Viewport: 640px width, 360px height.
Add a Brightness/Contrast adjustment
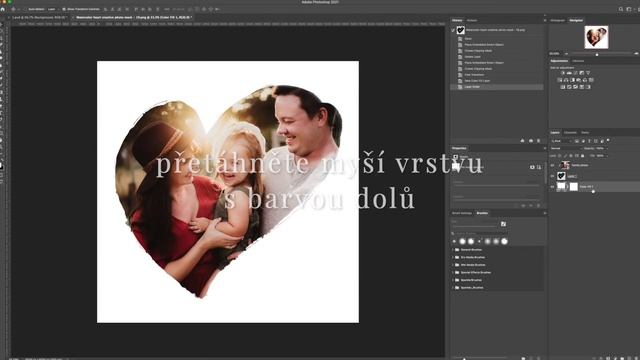[x=563, y=73]
